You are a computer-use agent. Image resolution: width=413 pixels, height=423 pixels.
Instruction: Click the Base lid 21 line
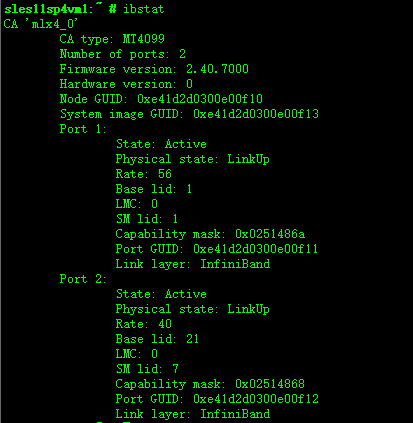tap(157, 339)
